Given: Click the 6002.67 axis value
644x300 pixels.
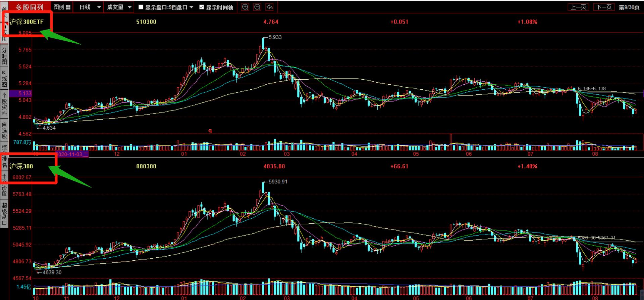Looking at the screenshot, I should [x=22, y=177].
